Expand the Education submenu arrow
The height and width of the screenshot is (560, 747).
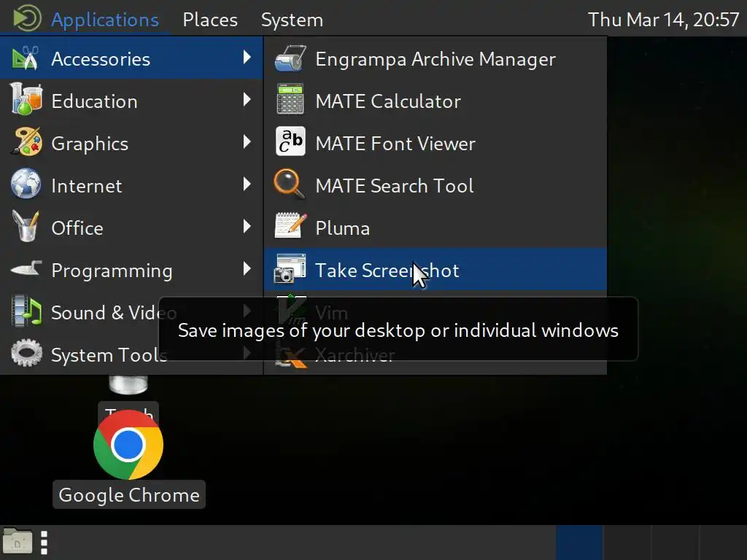247,99
